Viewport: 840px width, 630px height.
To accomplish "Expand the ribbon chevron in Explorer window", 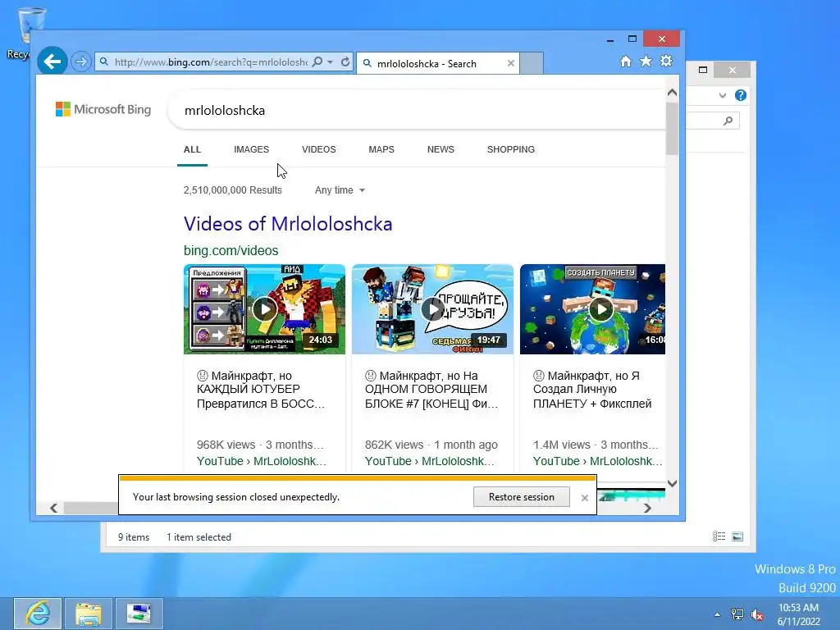I will tap(723, 95).
